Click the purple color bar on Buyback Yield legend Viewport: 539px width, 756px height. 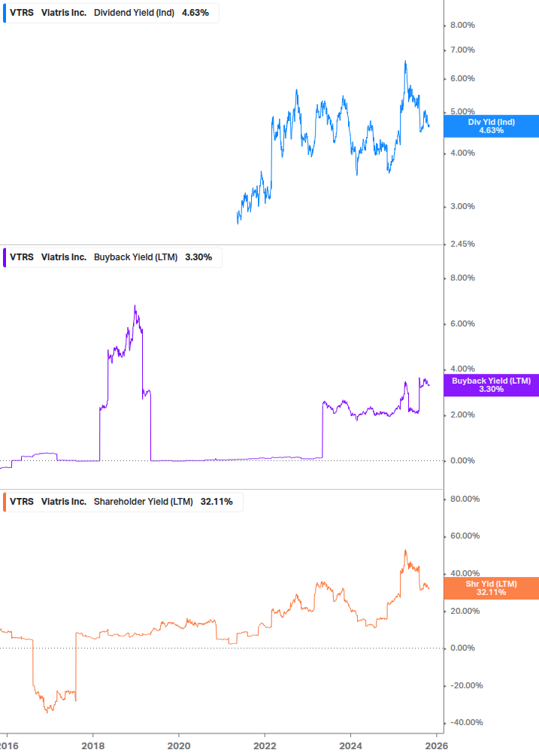click(5, 257)
